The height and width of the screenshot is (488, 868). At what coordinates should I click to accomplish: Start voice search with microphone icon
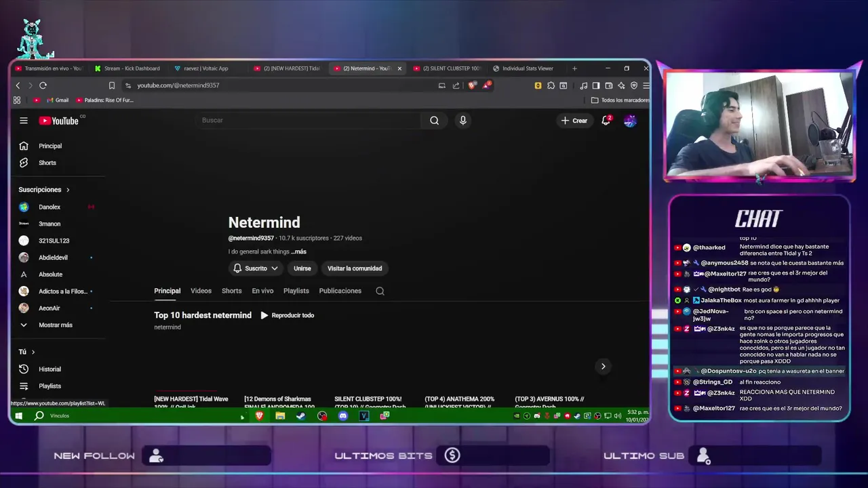click(x=463, y=120)
